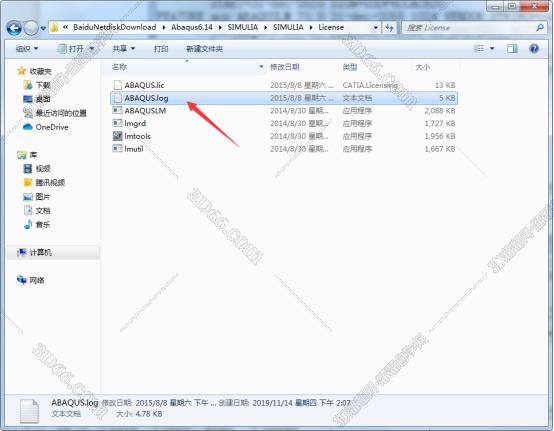
Task: Open the 音乐 library
Action: pyautogui.click(x=43, y=224)
